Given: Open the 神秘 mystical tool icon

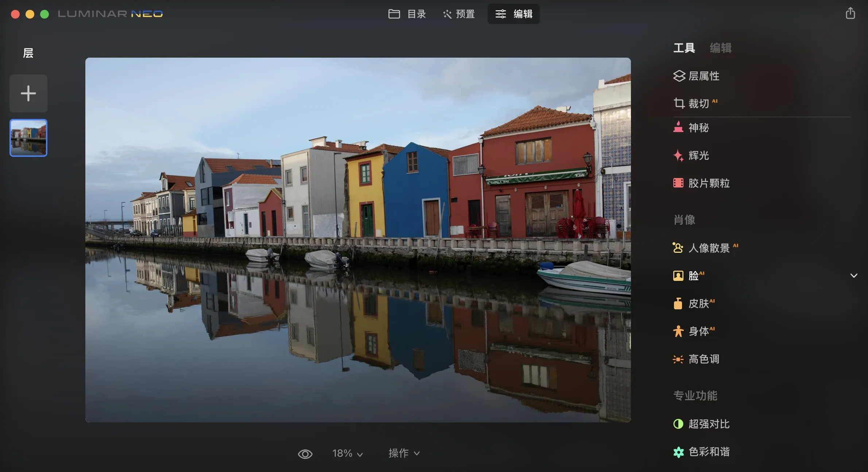Looking at the screenshot, I should (678, 127).
